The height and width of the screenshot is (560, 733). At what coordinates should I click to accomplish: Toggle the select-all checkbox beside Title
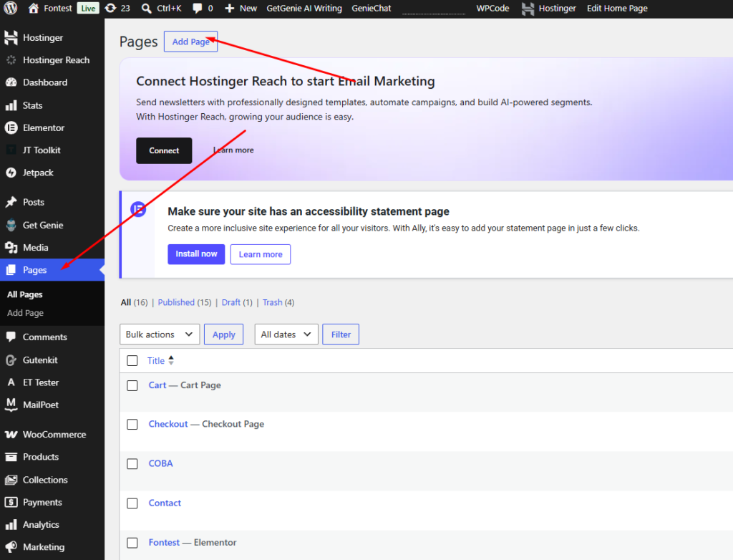tap(132, 361)
